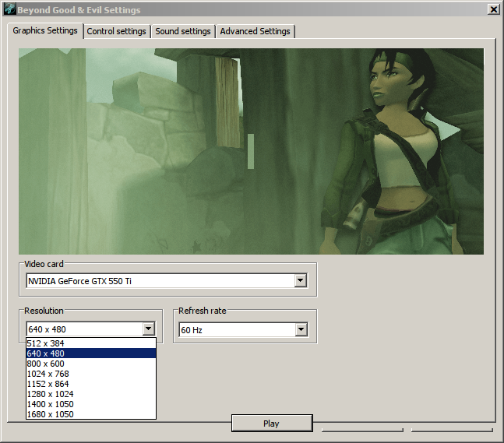The image size is (504, 443).
Task: Collapse the Resolution dropdown arrow
Action: point(149,329)
